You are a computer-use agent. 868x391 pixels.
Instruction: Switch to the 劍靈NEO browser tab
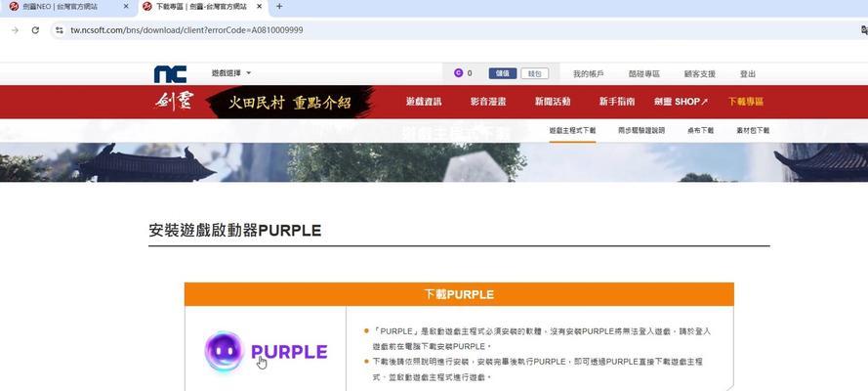pyautogui.click(x=66, y=7)
